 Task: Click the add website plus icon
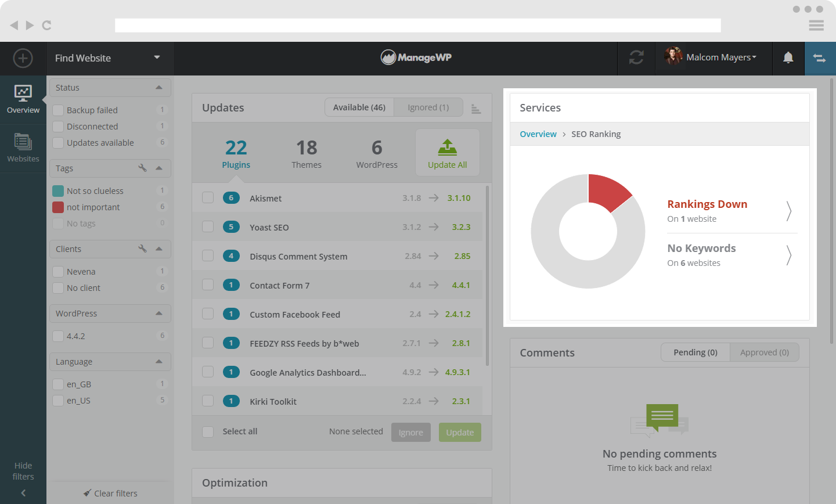click(23, 58)
